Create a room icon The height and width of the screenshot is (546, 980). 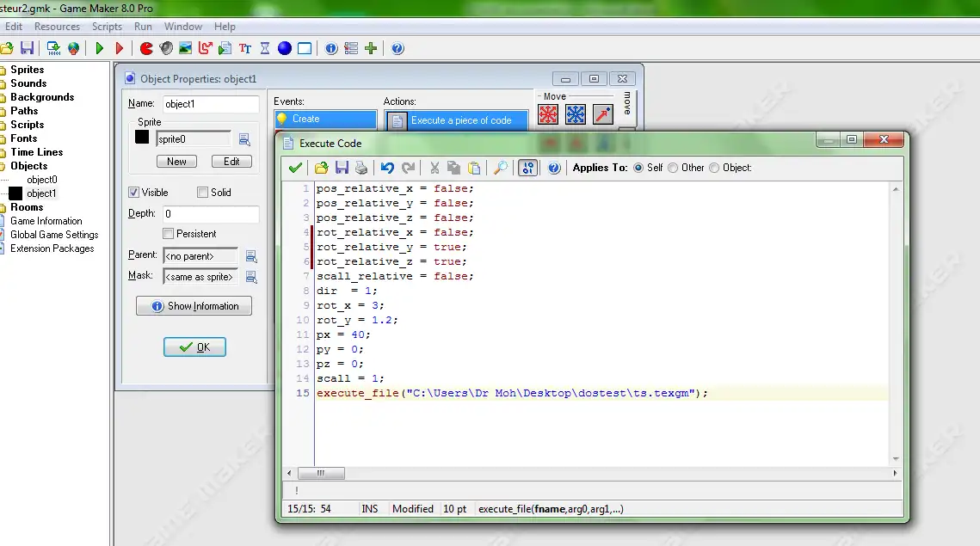tap(305, 48)
